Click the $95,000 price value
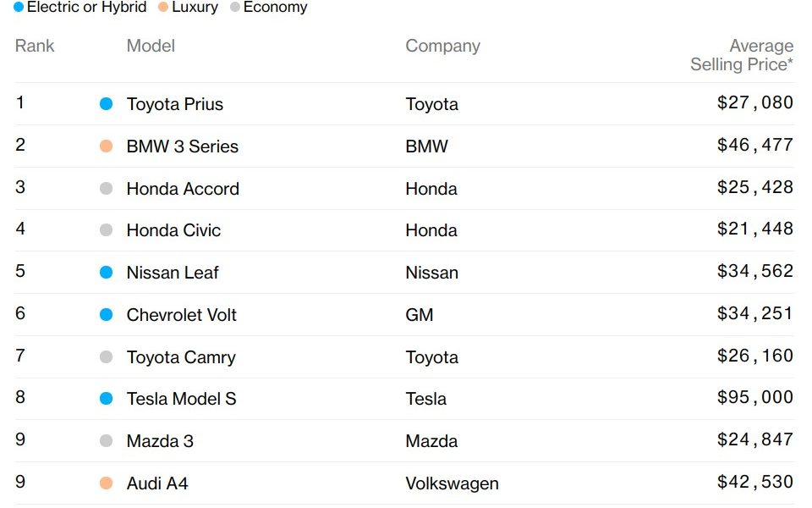Image resolution: width=812 pixels, height=508 pixels. pyautogui.click(x=755, y=398)
